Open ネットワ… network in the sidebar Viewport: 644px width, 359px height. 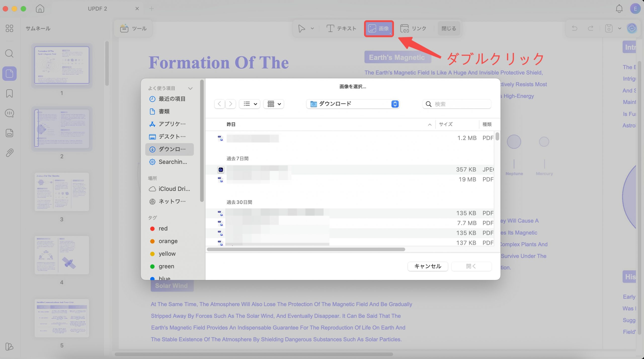point(170,201)
